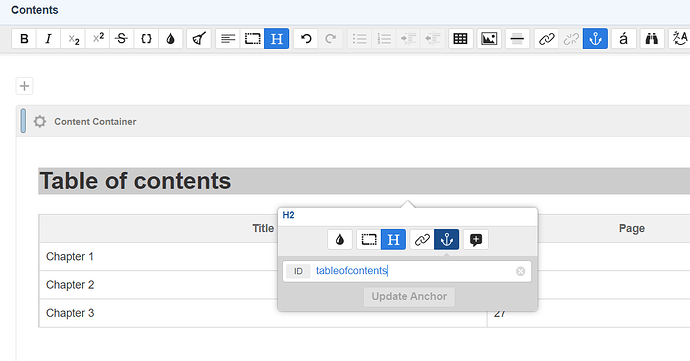
Task: Increase list indent
Action: [x=408, y=39]
